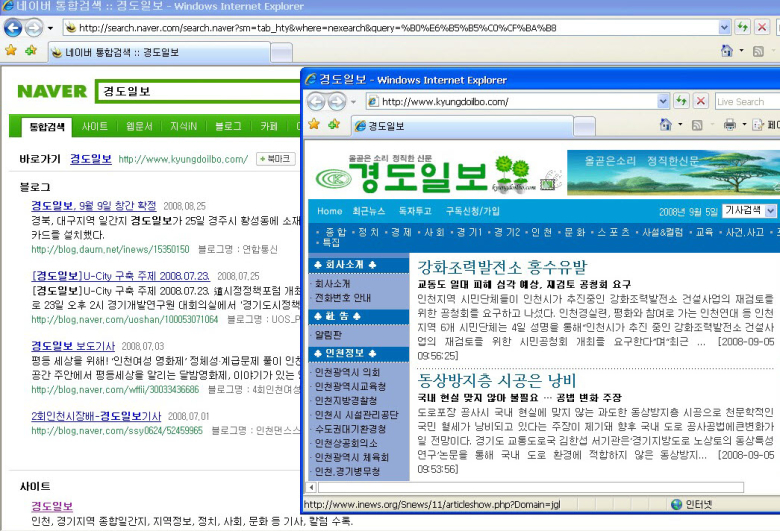Select the 지식iN search tab

tap(183, 126)
